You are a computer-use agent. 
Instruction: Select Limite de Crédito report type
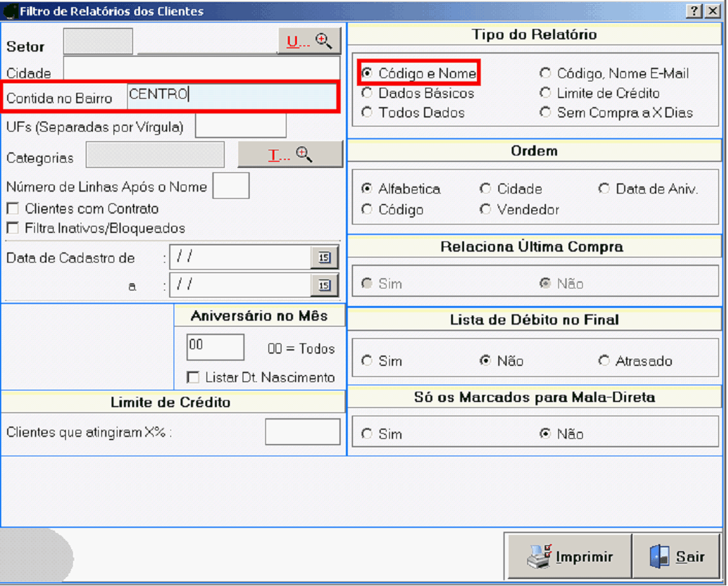[545, 93]
